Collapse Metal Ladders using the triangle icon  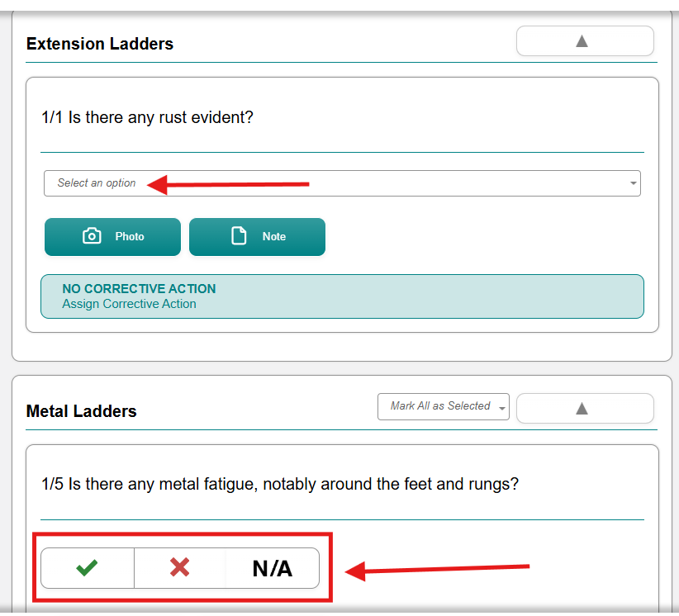582,408
